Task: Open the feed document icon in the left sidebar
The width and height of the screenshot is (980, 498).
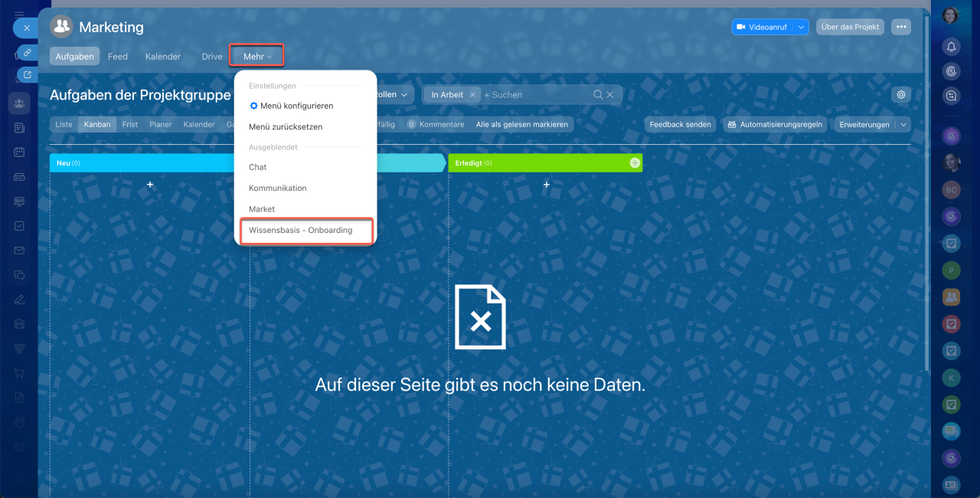Action: point(19,128)
